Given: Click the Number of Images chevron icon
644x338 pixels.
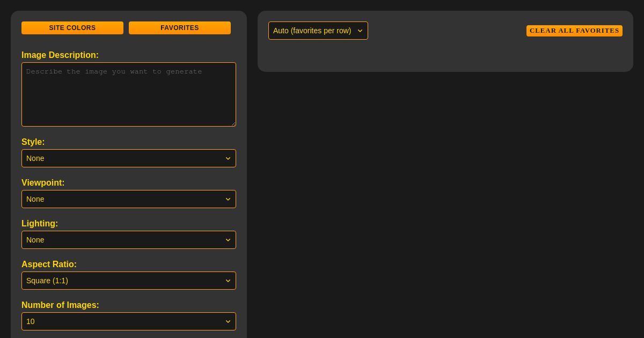Looking at the screenshot, I should (228, 321).
